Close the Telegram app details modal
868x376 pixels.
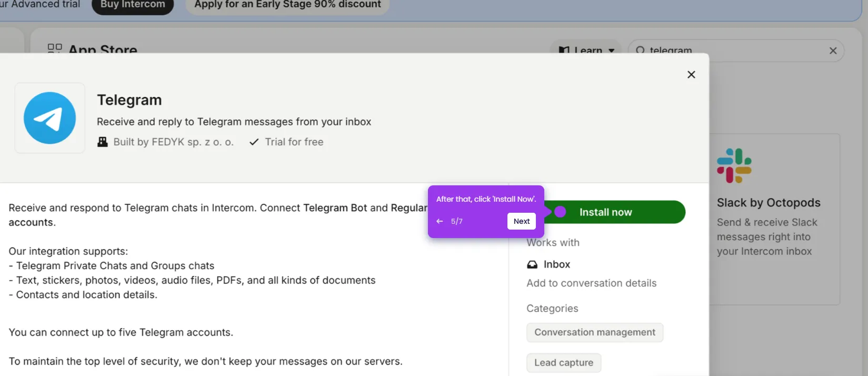pos(691,75)
